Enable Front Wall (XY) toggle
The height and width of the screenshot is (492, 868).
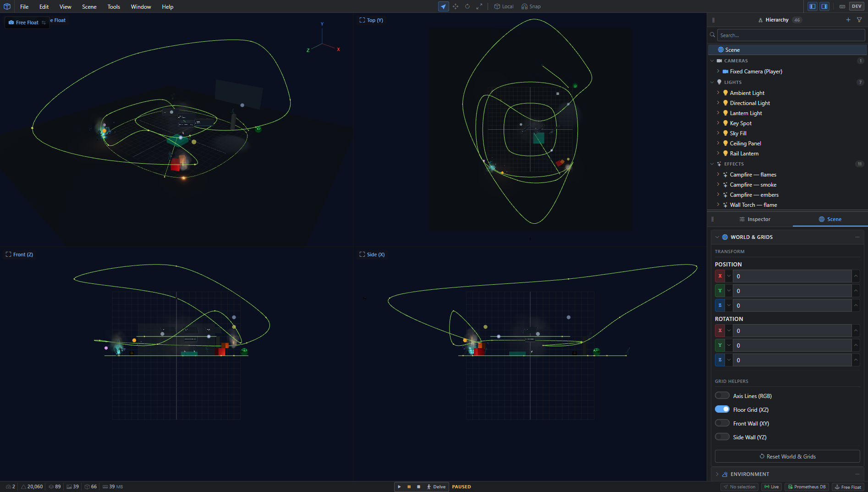pyautogui.click(x=722, y=423)
